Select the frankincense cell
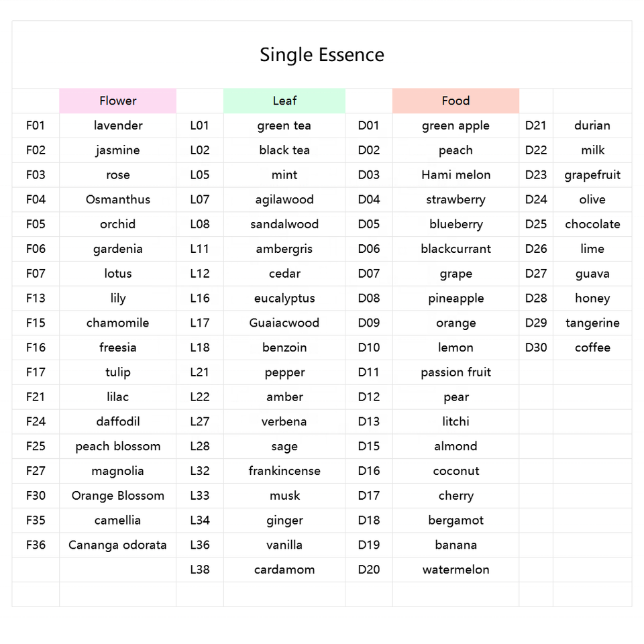Screen dimensions: 644x644 pos(284,471)
